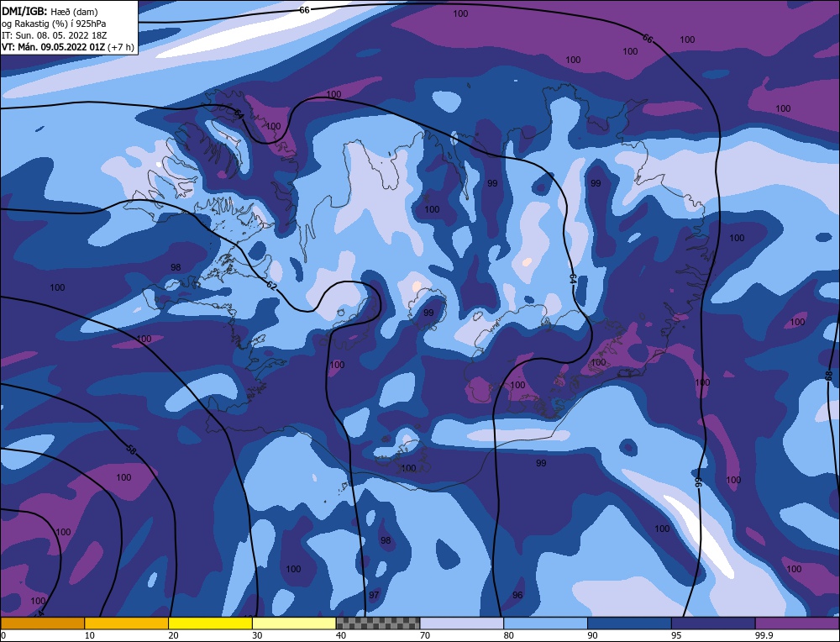
Task: Click the dark orange 0–10 legend swatch
Action: pyautogui.click(x=42, y=623)
